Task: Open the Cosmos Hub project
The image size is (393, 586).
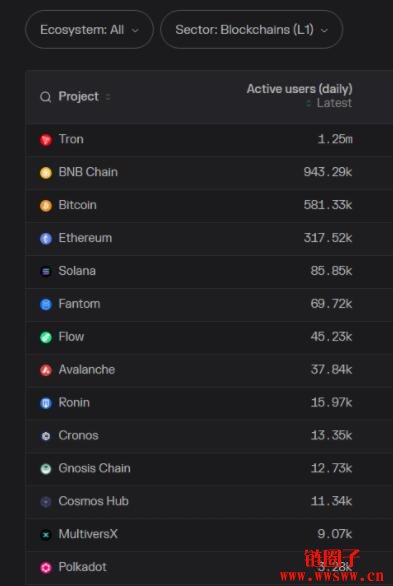Action: [x=93, y=501]
